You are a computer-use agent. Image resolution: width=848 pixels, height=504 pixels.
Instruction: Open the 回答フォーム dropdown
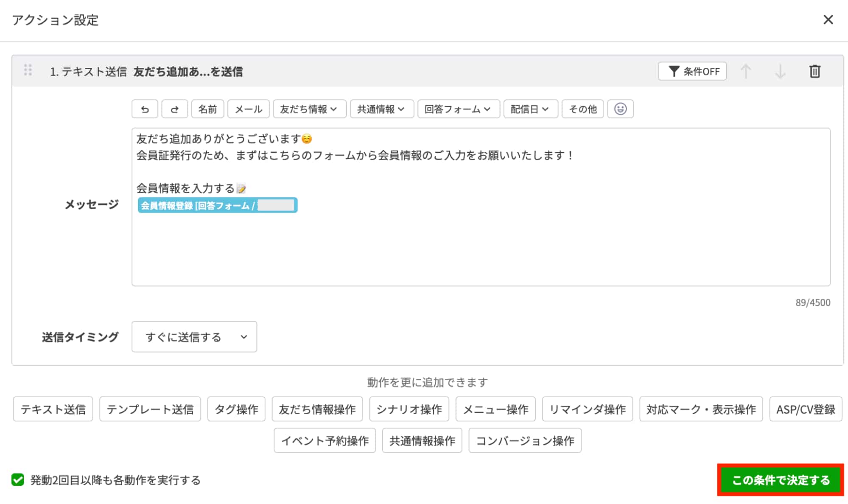[458, 109]
